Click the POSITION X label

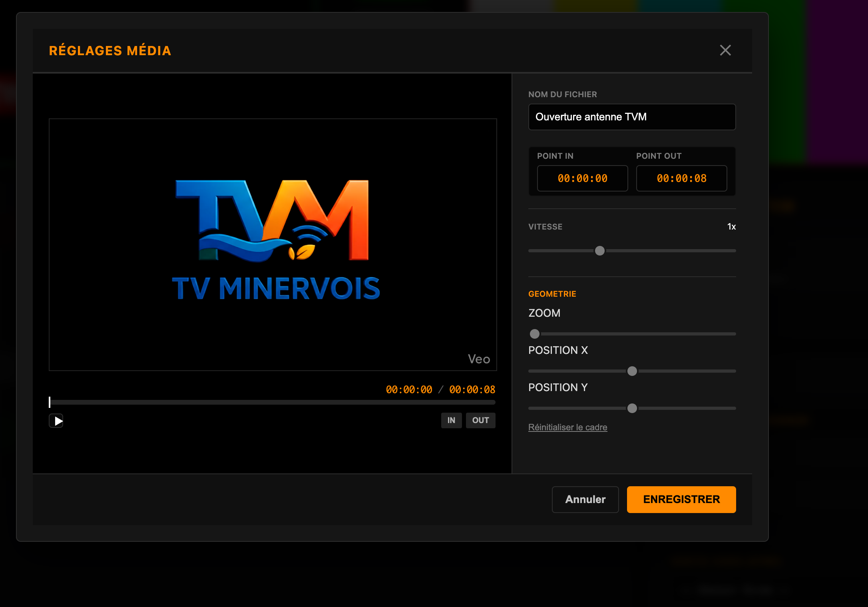558,350
